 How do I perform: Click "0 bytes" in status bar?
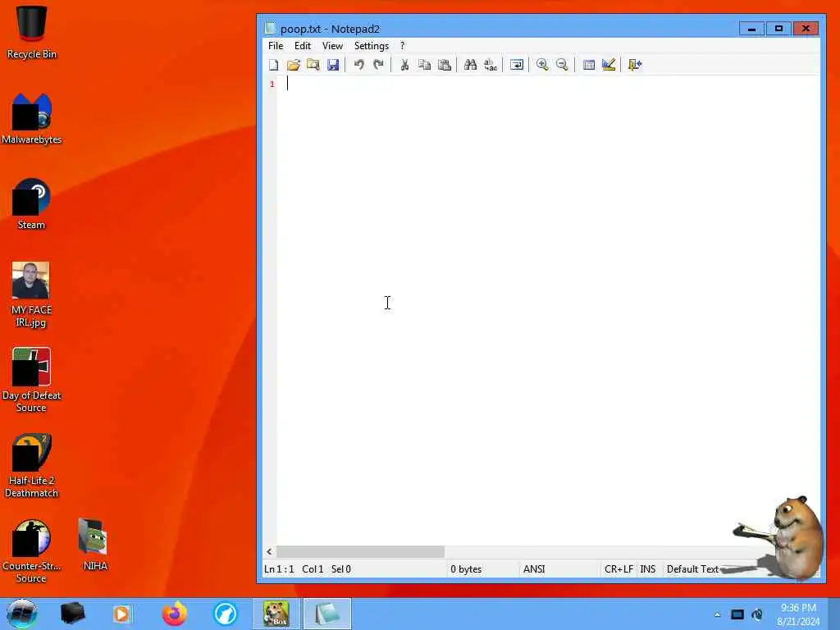click(466, 569)
